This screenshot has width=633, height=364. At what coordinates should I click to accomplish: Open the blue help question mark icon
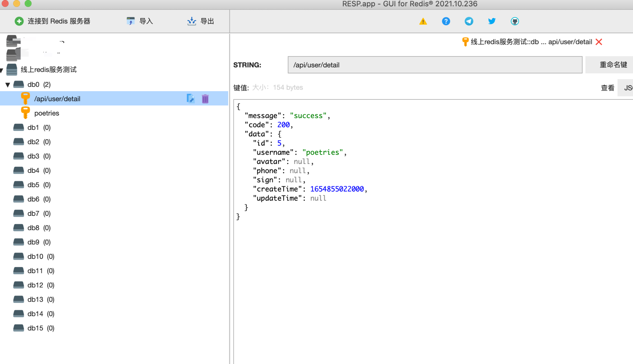446,21
